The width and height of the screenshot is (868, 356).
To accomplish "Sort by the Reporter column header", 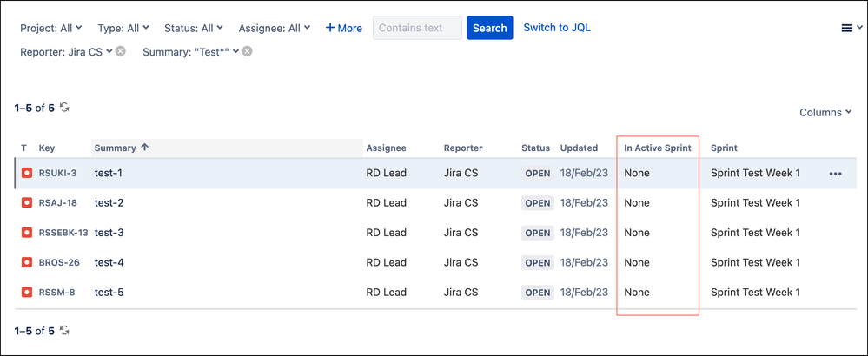I will point(463,148).
